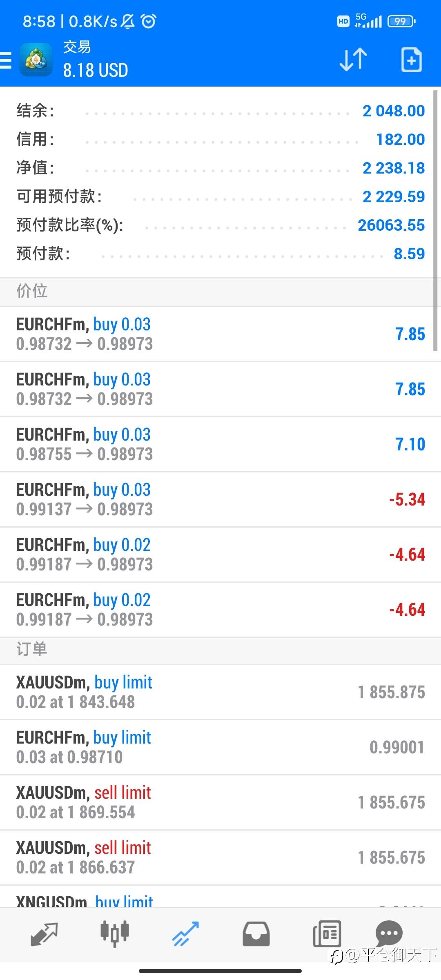Screen dimensions: 441x980
Task: Switch to the Chart candlestick tab
Action: click(115, 934)
